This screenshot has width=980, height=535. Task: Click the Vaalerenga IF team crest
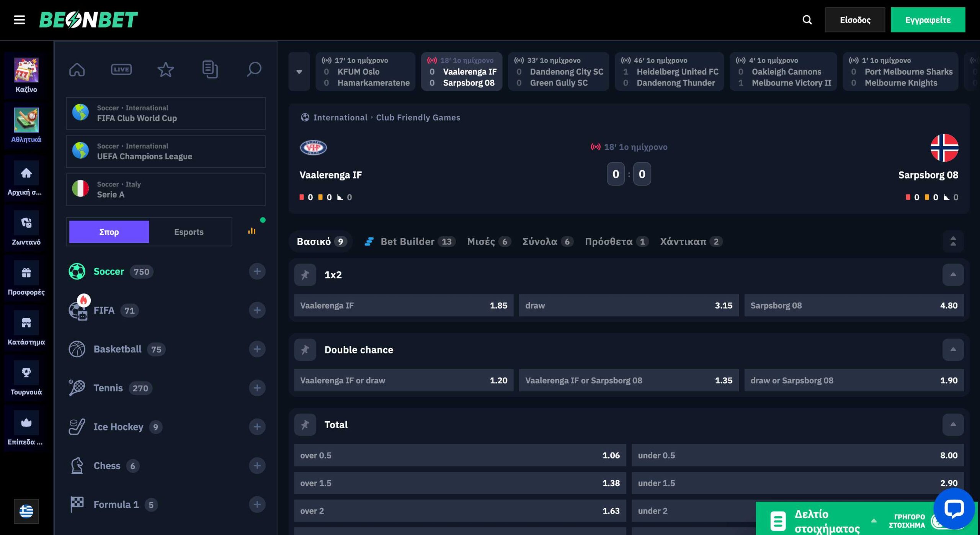[313, 147]
